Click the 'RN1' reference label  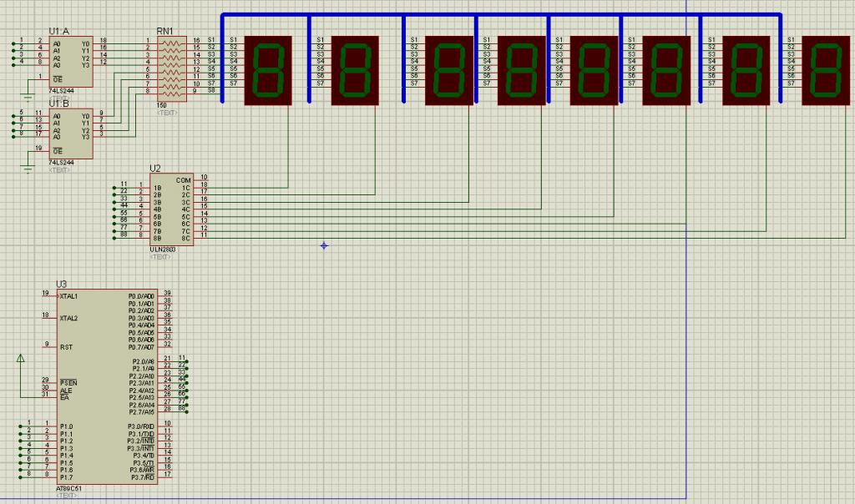pos(164,32)
